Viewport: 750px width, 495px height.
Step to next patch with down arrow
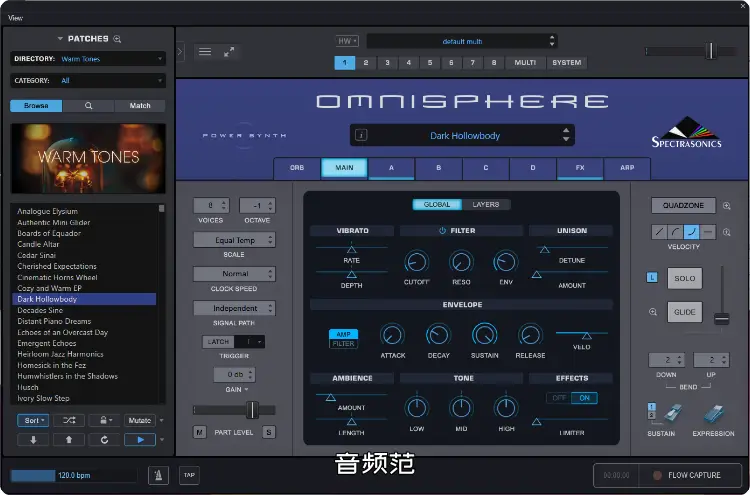pos(33,440)
